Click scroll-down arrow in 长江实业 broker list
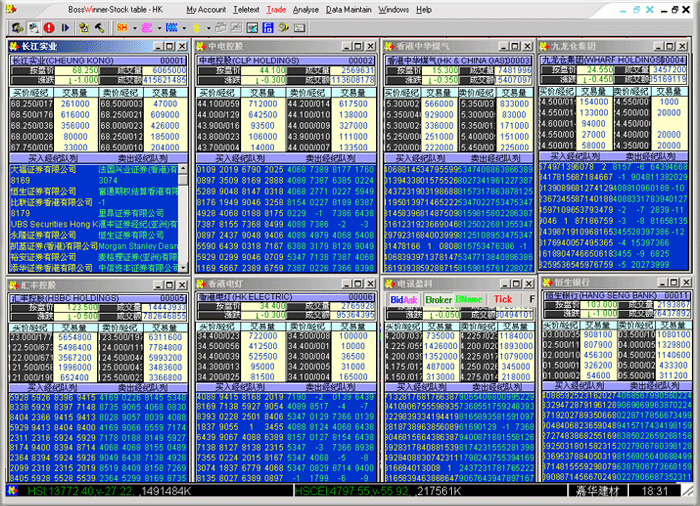 183,268
